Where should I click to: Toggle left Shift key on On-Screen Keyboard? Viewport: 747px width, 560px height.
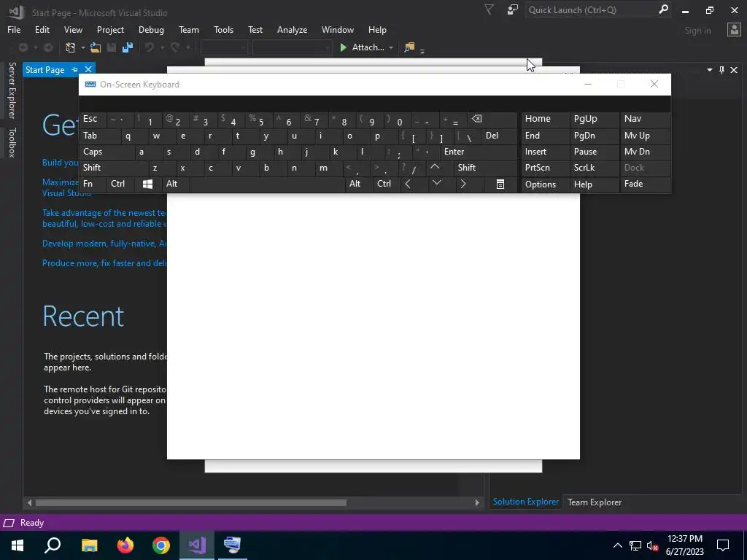click(x=113, y=168)
